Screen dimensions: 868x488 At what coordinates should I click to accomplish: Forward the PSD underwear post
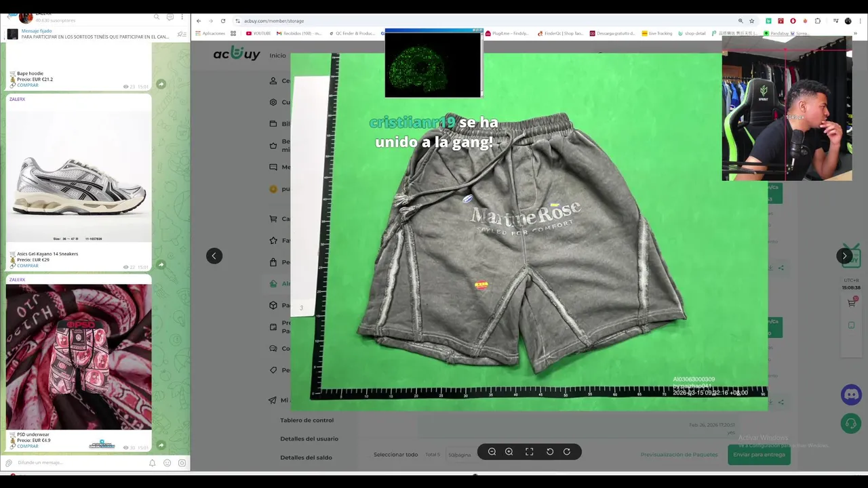click(x=161, y=445)
